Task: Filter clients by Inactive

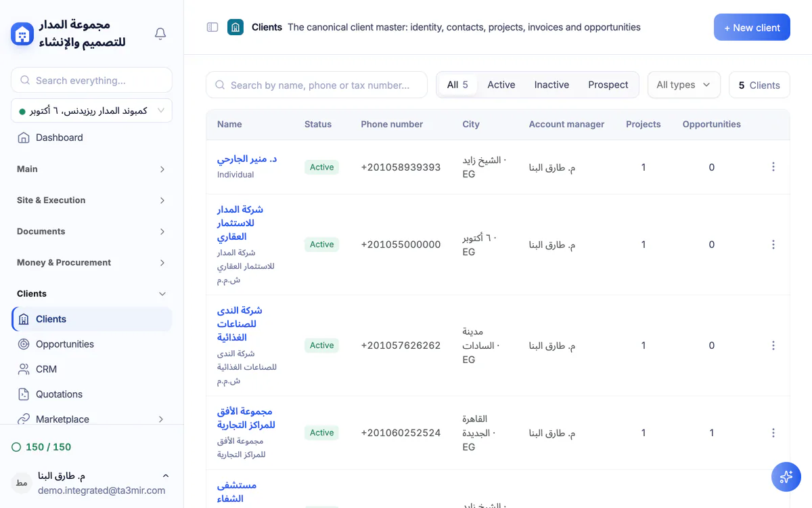Action: tap(551, 85)
